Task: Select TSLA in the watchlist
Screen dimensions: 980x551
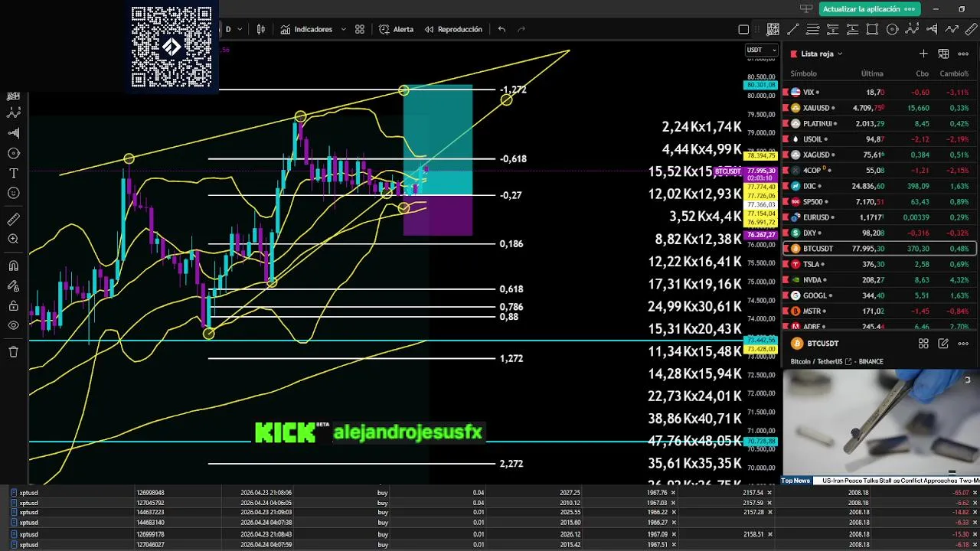Action: click(879, 264)
